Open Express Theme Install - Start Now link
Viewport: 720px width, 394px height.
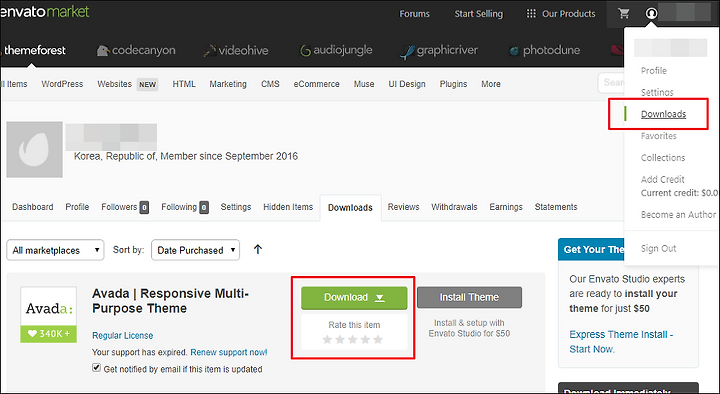[x=621, y=342]
